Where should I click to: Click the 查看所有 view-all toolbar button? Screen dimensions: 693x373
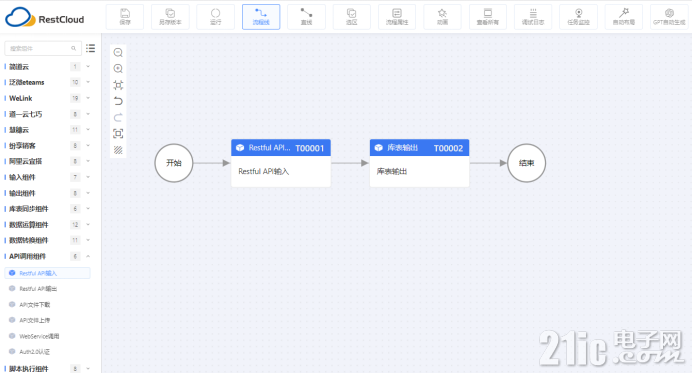click(x=488, y=17)
